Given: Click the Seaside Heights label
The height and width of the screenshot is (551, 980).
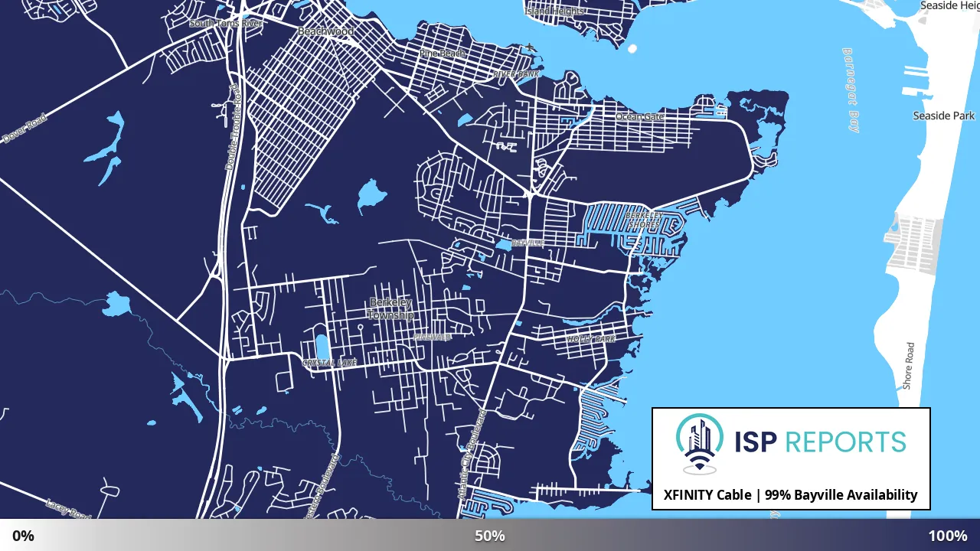Looking at the screenshot, I should tap(949, 5).
